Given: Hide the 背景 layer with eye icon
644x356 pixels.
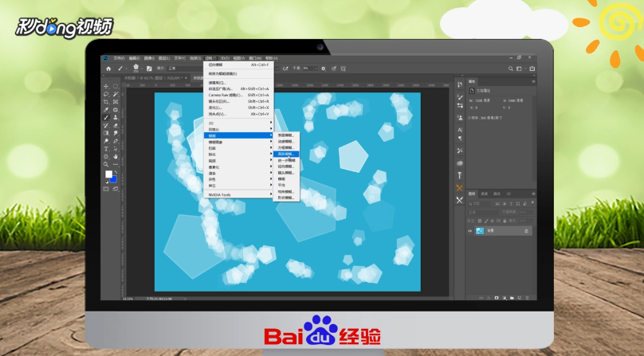Looking at the screenshot, I should (470, 231).
